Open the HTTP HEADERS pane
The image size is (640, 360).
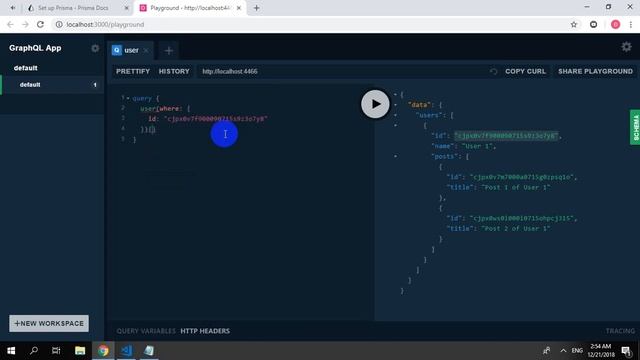(205, 331)
